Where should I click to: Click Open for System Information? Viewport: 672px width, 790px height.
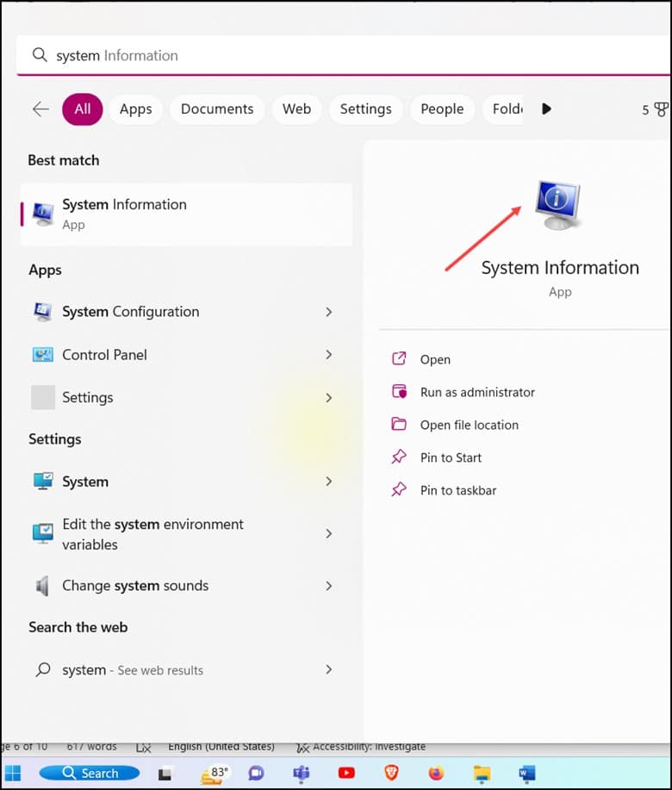435,359
